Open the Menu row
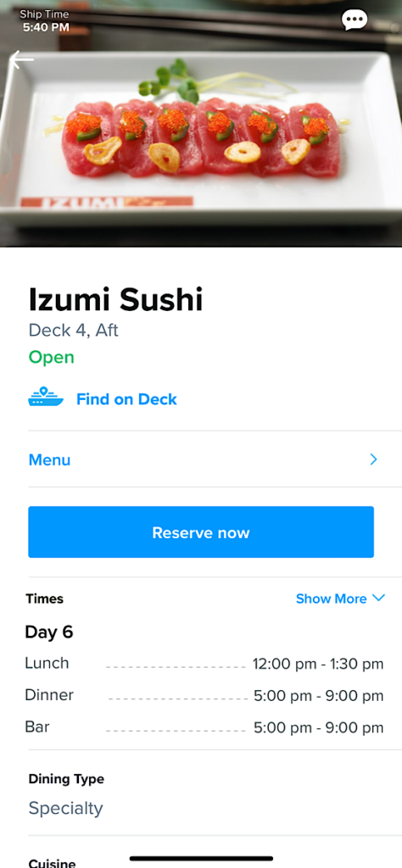Screen dimensions: 402x868 pyautogui.click(x=215, y=459)
